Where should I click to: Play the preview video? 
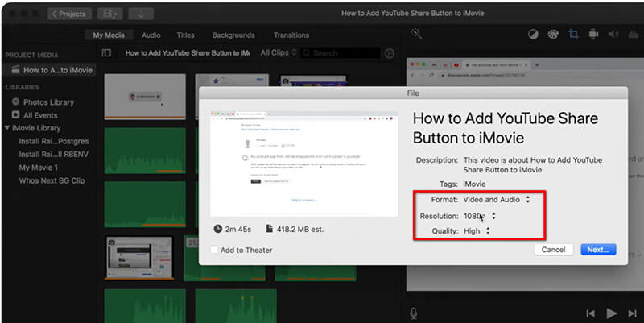pos(611,313)
